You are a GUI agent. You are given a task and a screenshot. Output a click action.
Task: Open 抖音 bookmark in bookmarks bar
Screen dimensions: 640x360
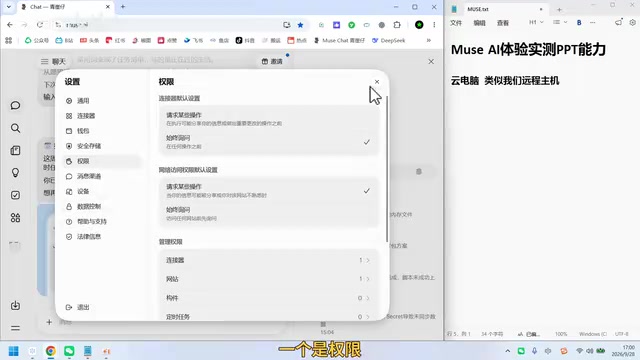click(245, 40)
